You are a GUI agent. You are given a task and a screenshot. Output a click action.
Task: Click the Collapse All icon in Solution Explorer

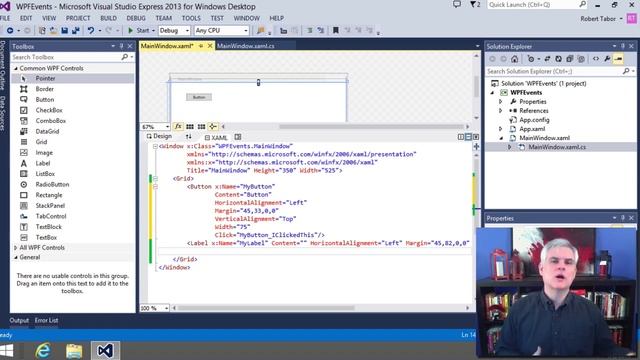[570, 59]
